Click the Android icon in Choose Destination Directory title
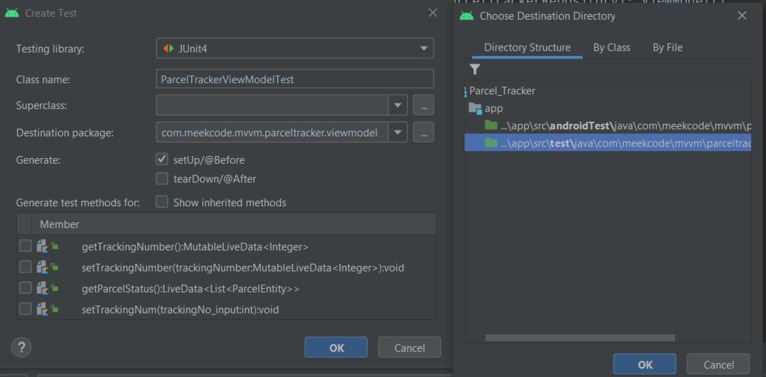Image resolution: width=766 pixels, height=377 pixels. pos(467,16)
